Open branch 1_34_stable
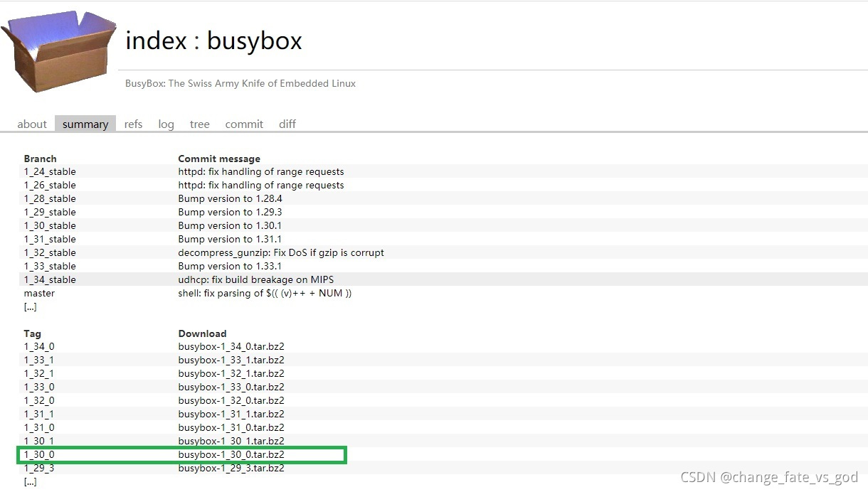 50,279
